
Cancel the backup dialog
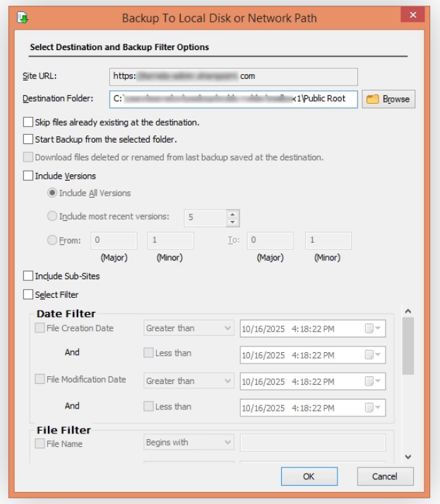385,476
